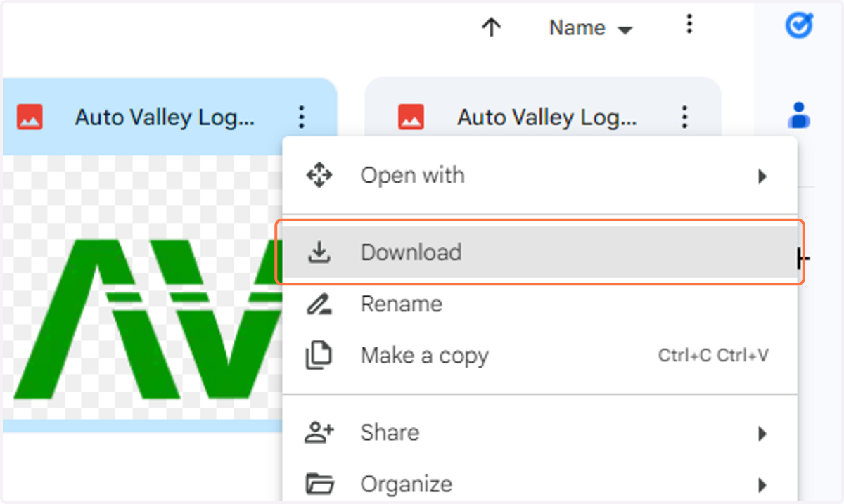Reverse sort direction with the up arrow

coord(491,27)
